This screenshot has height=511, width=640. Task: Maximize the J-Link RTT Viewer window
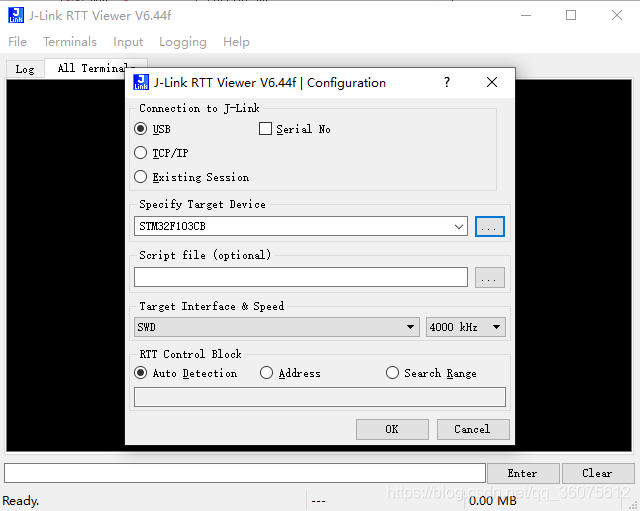coord(571,16)
